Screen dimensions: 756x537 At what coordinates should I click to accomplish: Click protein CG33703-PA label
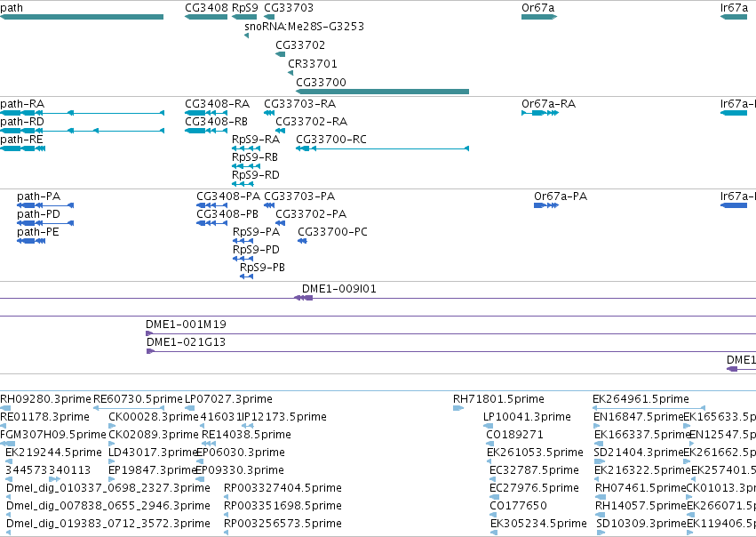(x=299, y=196)
